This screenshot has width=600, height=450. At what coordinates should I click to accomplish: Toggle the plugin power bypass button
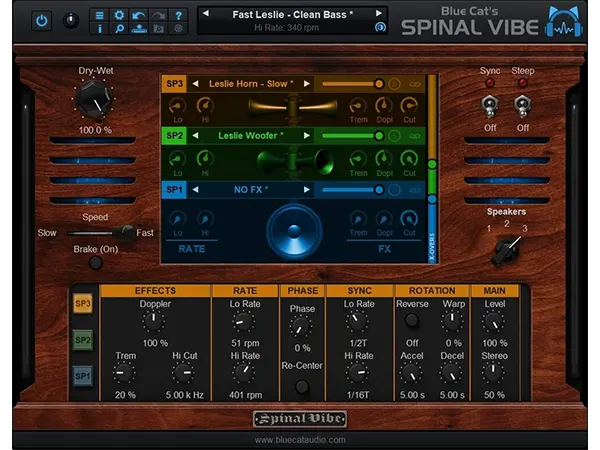(x=41, y=21)
